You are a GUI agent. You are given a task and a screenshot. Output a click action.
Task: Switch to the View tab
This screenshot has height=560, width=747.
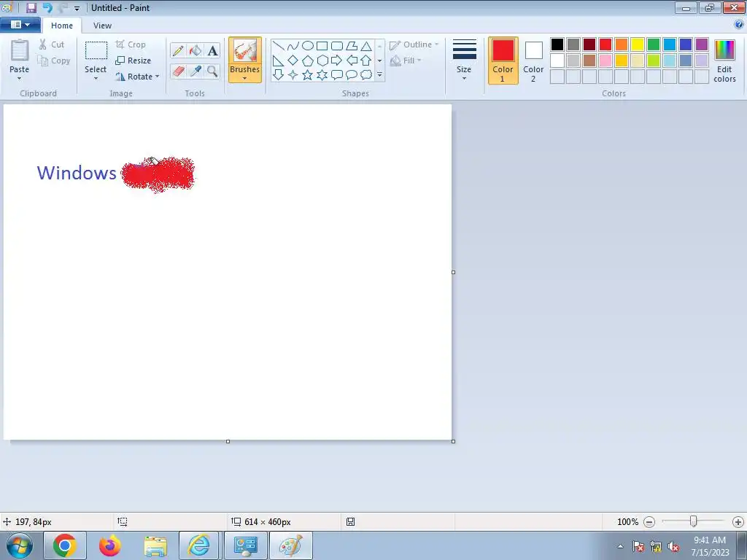102,26
